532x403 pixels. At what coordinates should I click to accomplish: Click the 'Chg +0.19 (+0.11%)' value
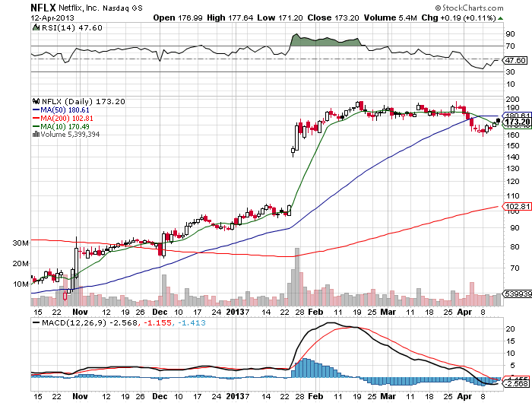pos(458,17)
